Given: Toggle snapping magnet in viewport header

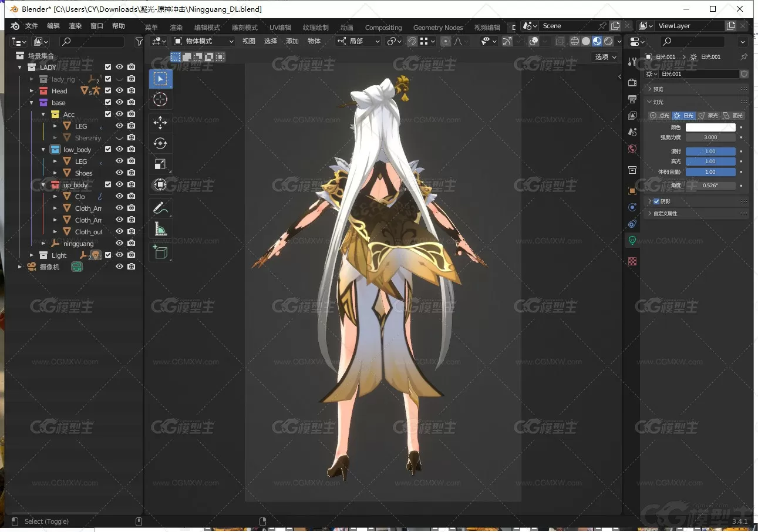Looking at the screenshot, I should [412, 41].
